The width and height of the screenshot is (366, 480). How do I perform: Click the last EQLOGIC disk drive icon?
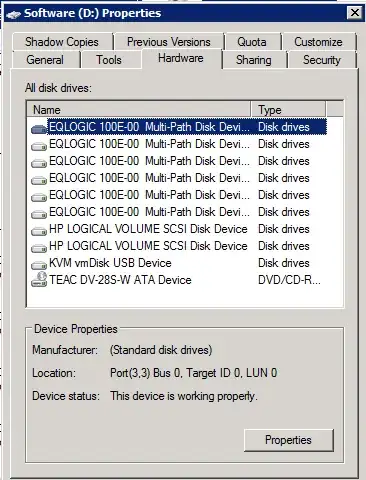[39, 214]
